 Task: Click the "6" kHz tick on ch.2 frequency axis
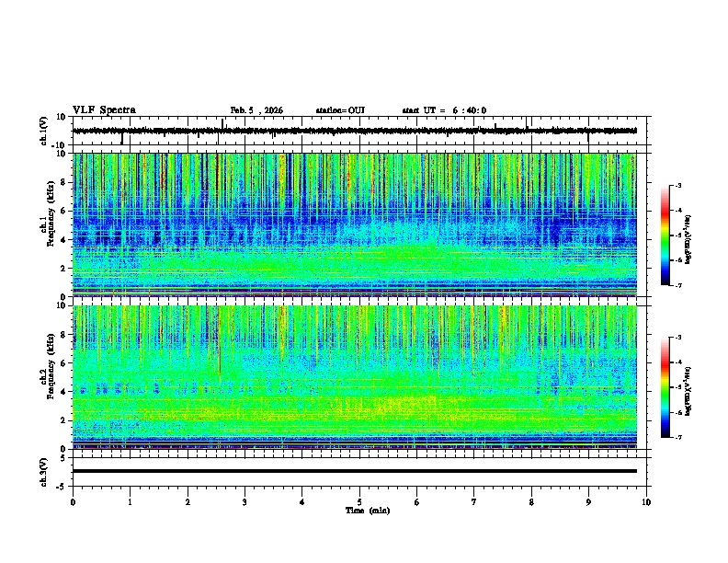click(64, 363)
